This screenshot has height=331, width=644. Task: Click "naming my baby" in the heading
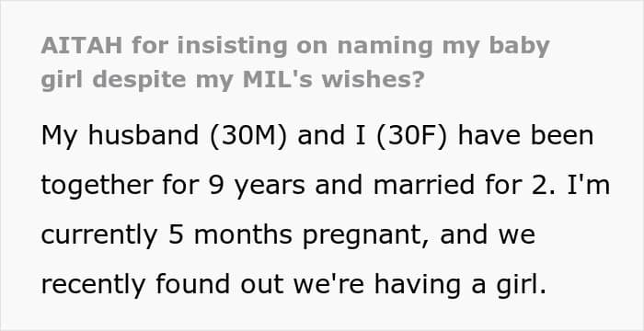coord(443,47)
